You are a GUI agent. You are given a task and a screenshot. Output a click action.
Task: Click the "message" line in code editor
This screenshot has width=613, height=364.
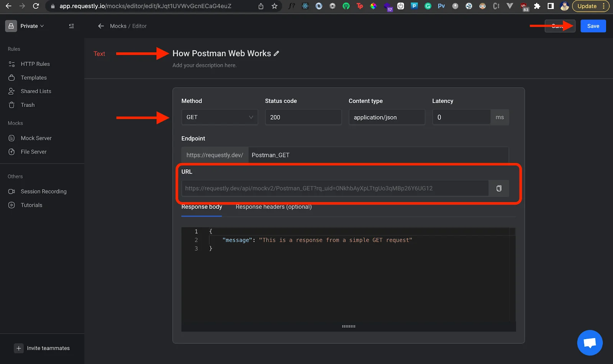pyautogui.click(x=317, y=240)
